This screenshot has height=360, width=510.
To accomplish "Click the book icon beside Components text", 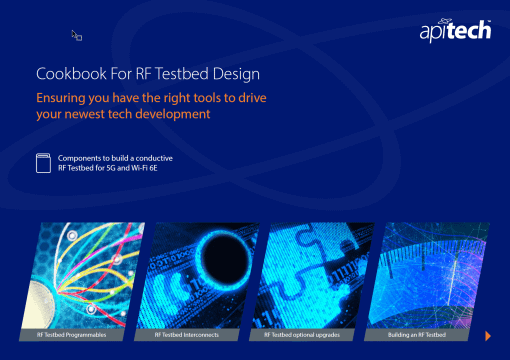I will point(43,163).
